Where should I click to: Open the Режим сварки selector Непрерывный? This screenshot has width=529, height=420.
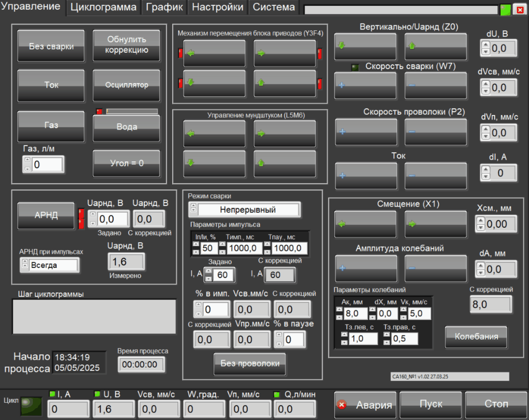(x=247, y=210)
